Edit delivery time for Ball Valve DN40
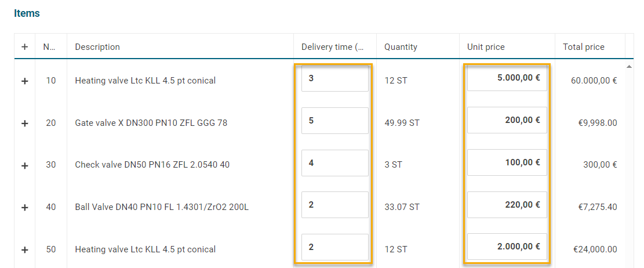Screen dimensions: 644x268 (334, 205)
